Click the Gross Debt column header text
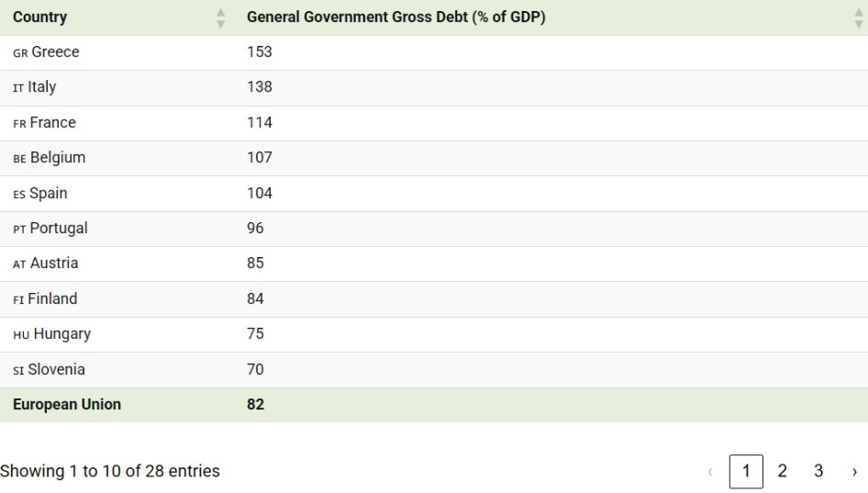This screenshot has height=493, width=868. pyautogui.click(x=395, y=17)
